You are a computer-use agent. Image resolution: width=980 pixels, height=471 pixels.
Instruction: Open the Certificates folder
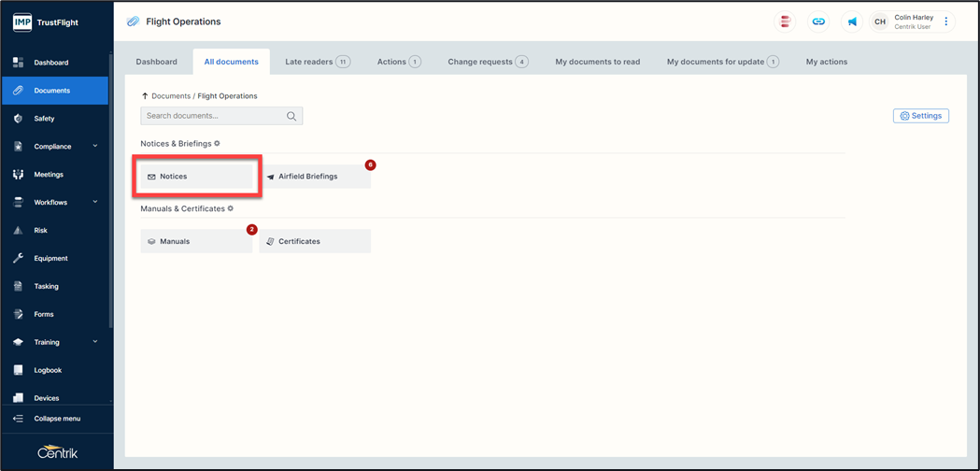click(315, 241)
